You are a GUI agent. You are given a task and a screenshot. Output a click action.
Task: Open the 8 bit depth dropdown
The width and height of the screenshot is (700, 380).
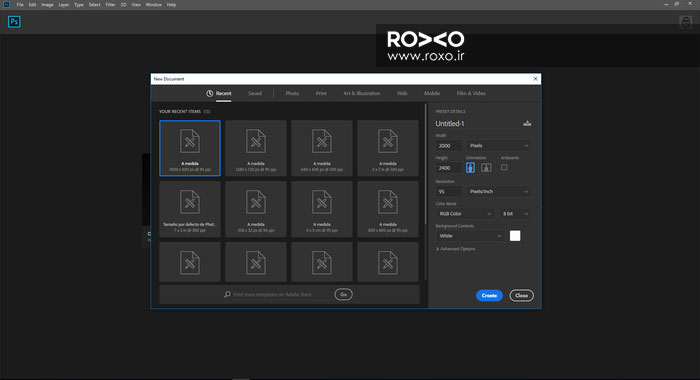(515, 214)
